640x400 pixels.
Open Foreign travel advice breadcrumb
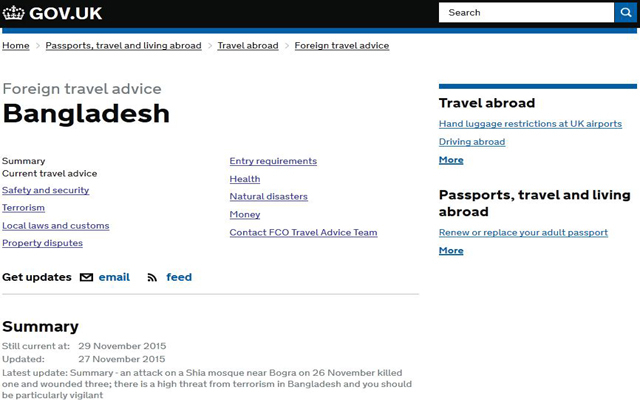click(342, 45)
